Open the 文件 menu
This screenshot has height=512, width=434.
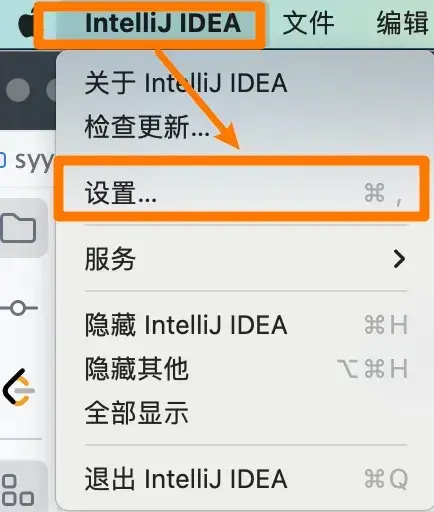tap(308, 23)
